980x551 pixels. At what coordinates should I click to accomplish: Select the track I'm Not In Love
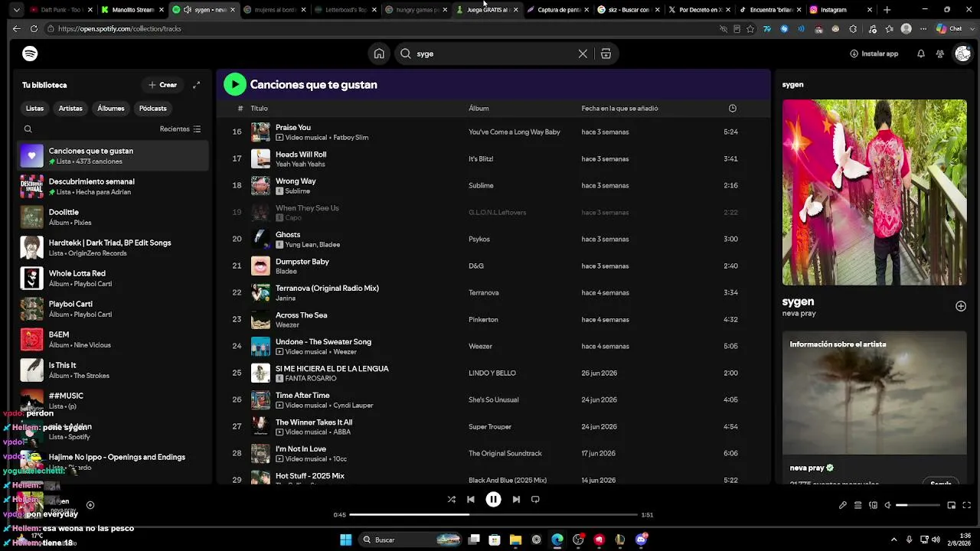point(301,449)
